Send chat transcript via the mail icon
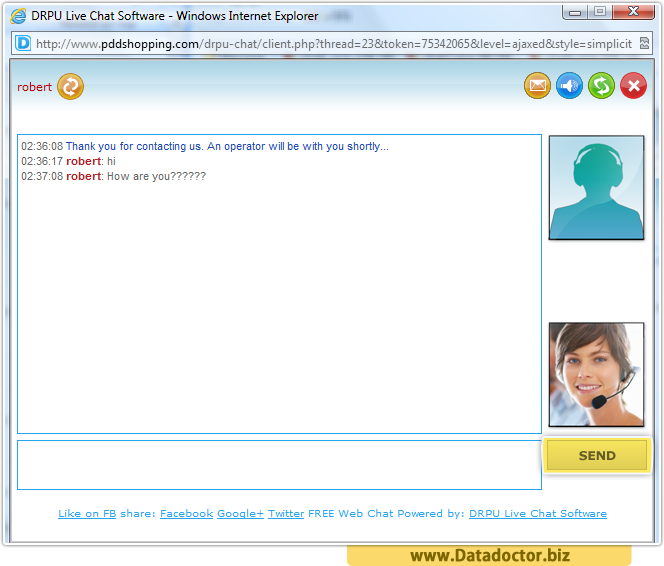The height and width of the screenshot is (566, 664). coord(538,86)
